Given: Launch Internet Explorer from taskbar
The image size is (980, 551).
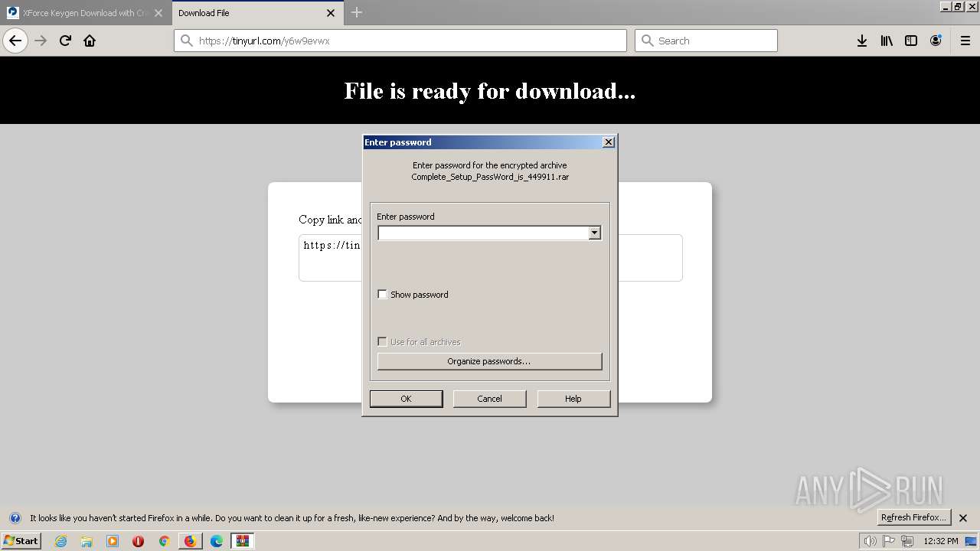Looking at the screenshot, I should pyautogui.click(x=61, y=541).
